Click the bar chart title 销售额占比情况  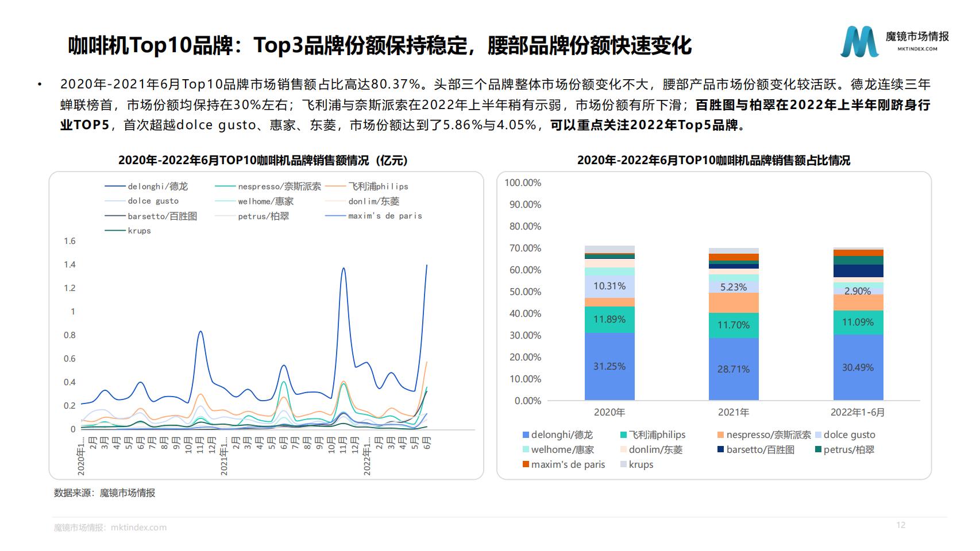click(x=713, y=160)
